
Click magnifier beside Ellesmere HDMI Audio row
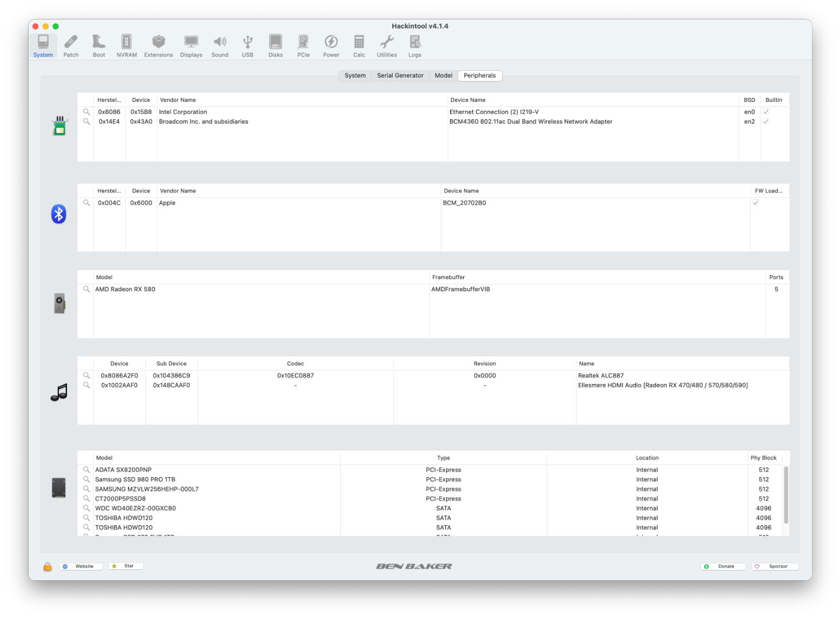click(86, 385)
